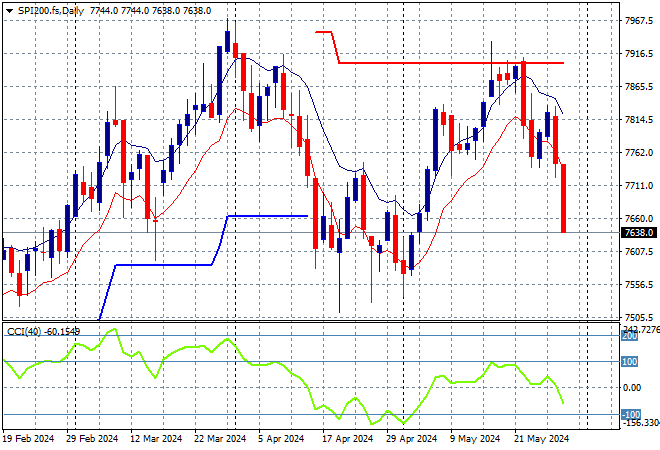660x450 pixels.
Task: Click the 22 Mar 2024 date label
Action: click(220, 439)
